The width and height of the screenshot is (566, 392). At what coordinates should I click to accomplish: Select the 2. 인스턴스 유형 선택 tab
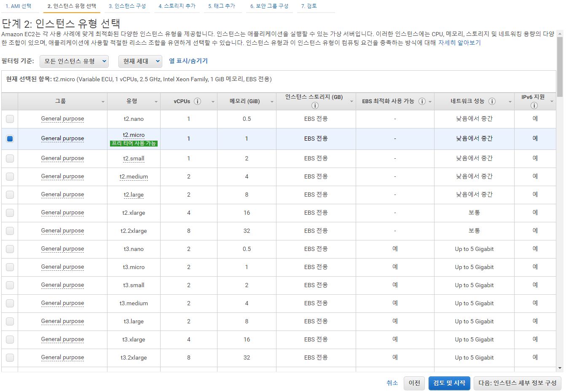pos(72,6)
